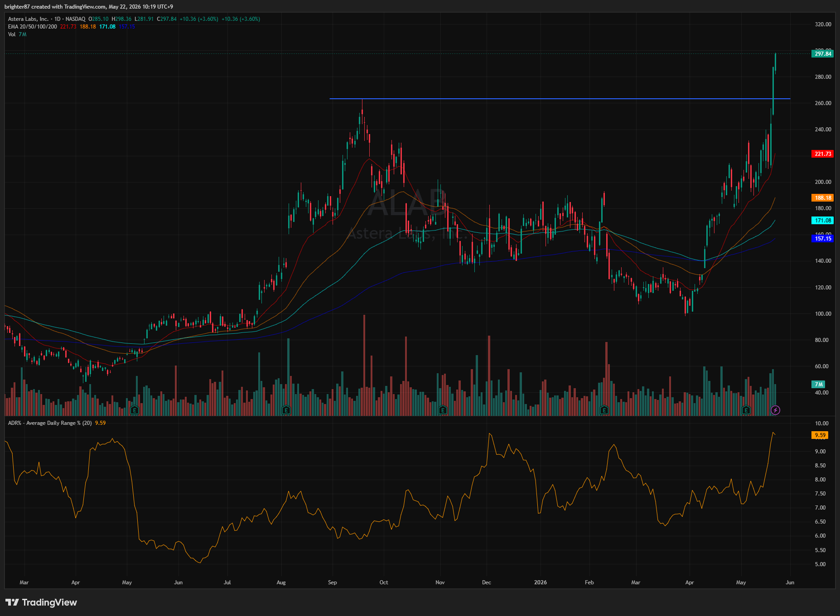This screenshot has height=616, width=840.
Task: Select the earnings E marker near November
Action: 443,410
